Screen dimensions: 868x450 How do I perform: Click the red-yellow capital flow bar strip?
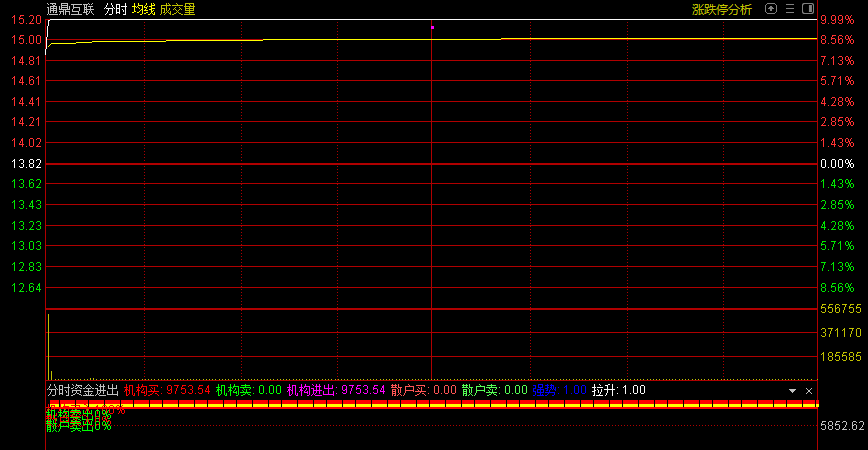click(432, 404)
